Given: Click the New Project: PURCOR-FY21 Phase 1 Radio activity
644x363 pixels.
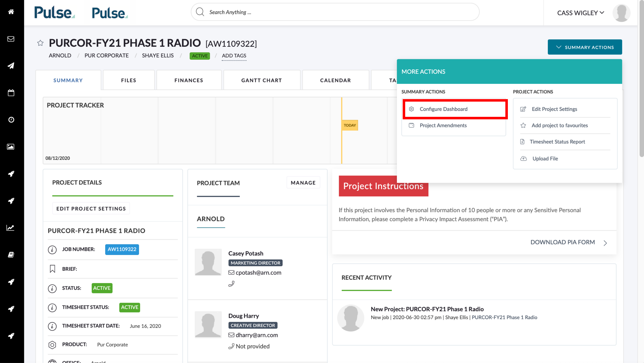Looking at the screenshot, I should coord(427,309).
